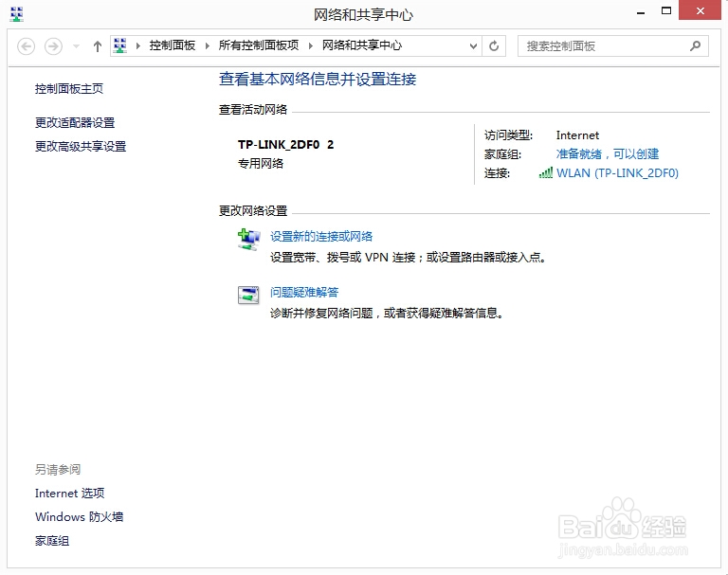Click the search magnifier icon
The width and height of the screenshot is (728, 575).
[x=695, y=46]
